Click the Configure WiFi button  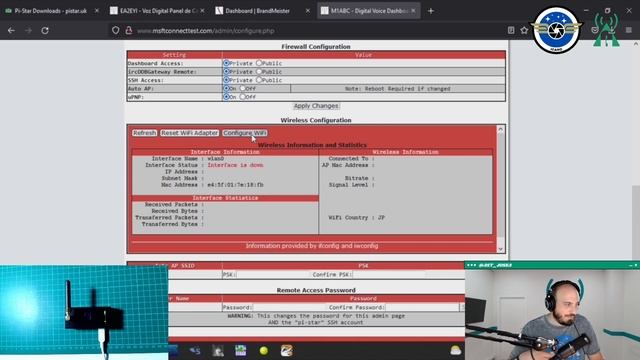point(244,133)
